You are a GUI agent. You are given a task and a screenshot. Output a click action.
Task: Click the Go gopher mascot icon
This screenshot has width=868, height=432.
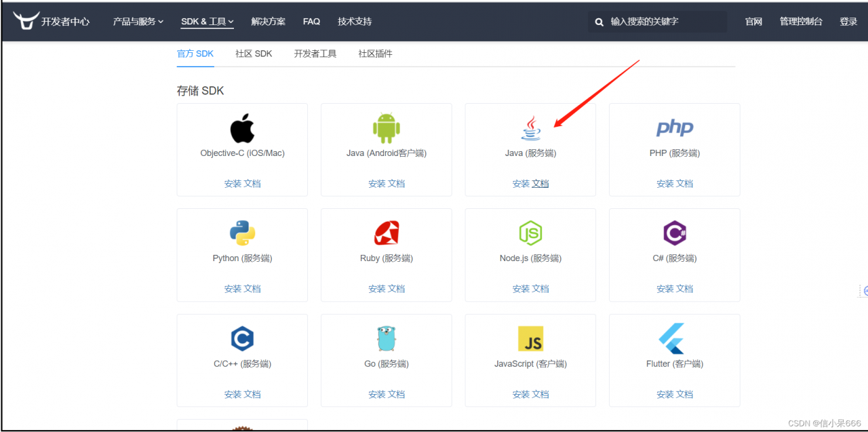387,338
